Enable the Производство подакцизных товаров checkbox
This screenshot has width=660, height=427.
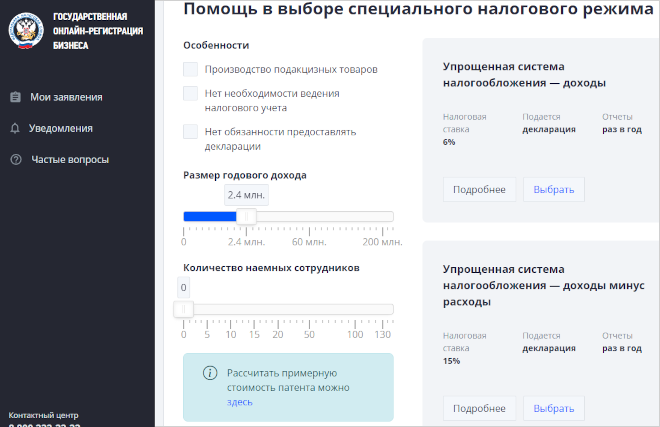191,69
